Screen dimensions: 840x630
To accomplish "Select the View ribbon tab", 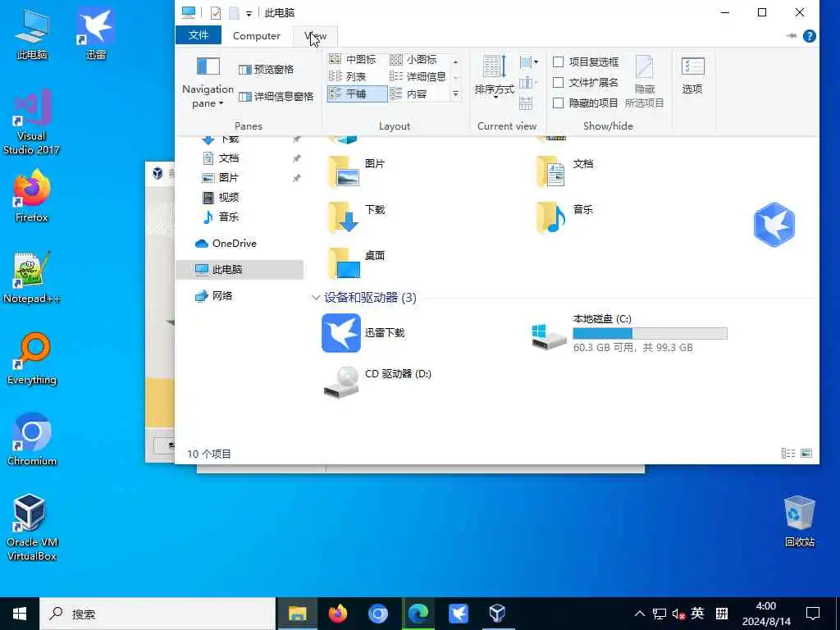I will pos(316,36).
